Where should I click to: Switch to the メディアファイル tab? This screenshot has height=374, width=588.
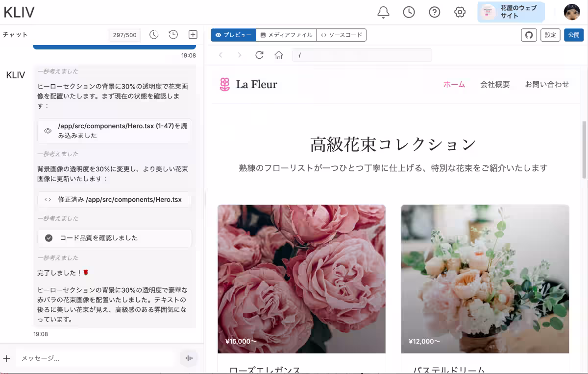tap(286, 35)
